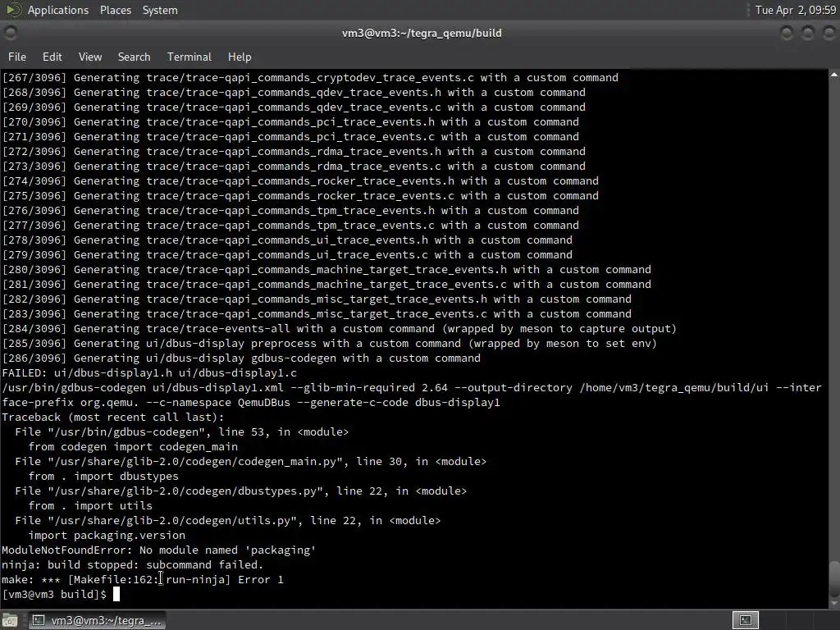Select the vm3@vm3:~/tegra_... taskbar button

tap(97, 620)
